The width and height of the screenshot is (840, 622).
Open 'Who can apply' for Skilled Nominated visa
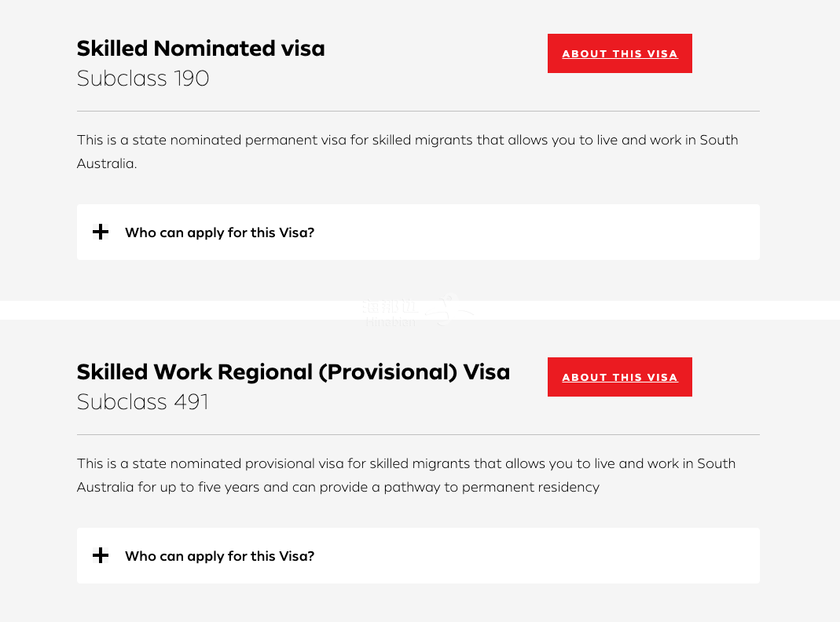(219, 232)
